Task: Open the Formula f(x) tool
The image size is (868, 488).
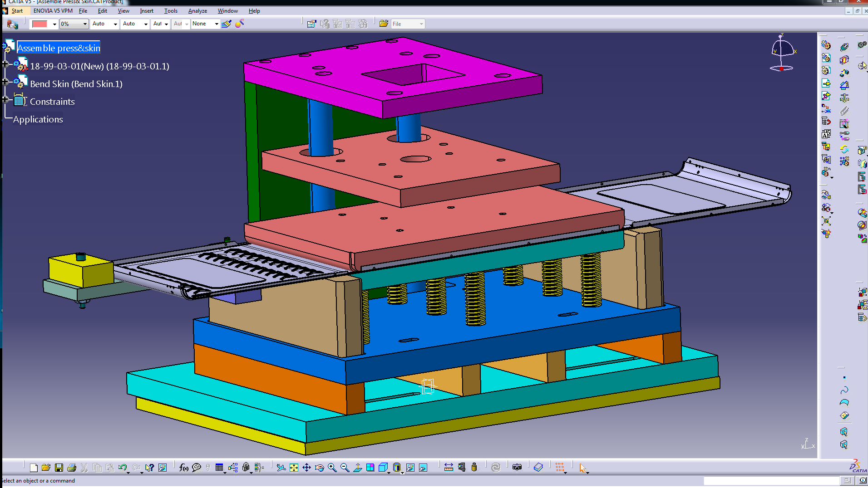Action: 184,468
